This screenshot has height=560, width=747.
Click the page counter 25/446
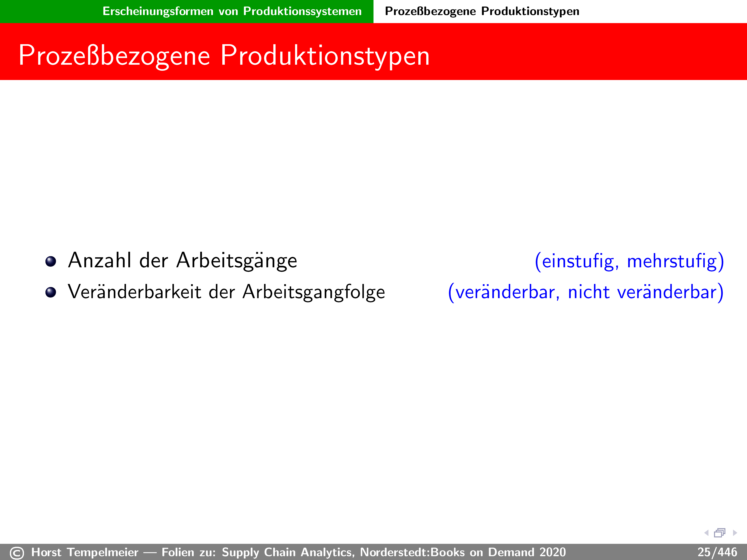(x=717, y=552)
